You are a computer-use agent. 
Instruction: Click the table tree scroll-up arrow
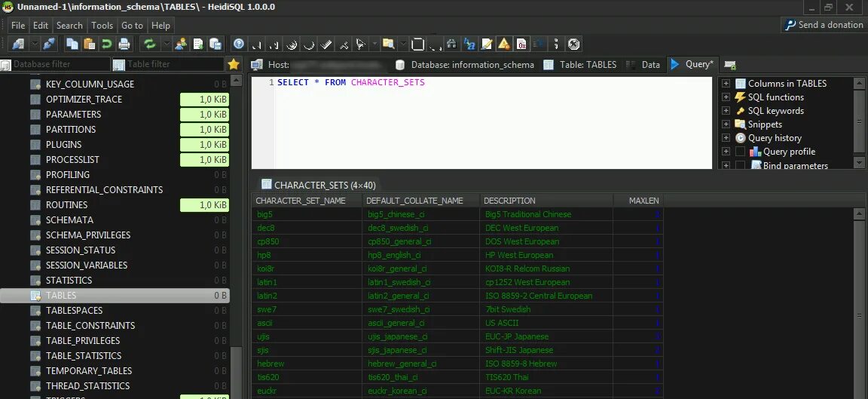[237, 81]
